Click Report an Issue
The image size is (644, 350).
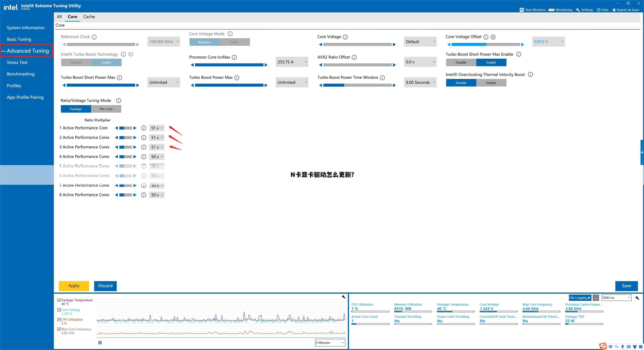pos(626,10)
